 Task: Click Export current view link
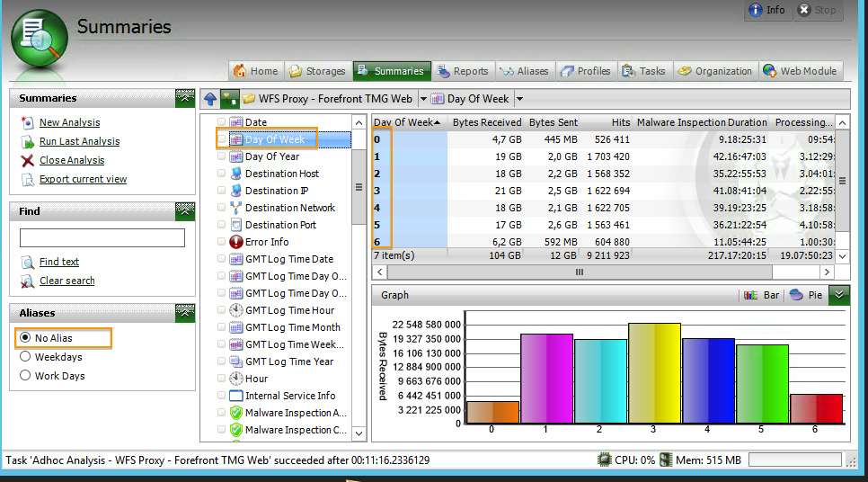(x=83, y=179)
